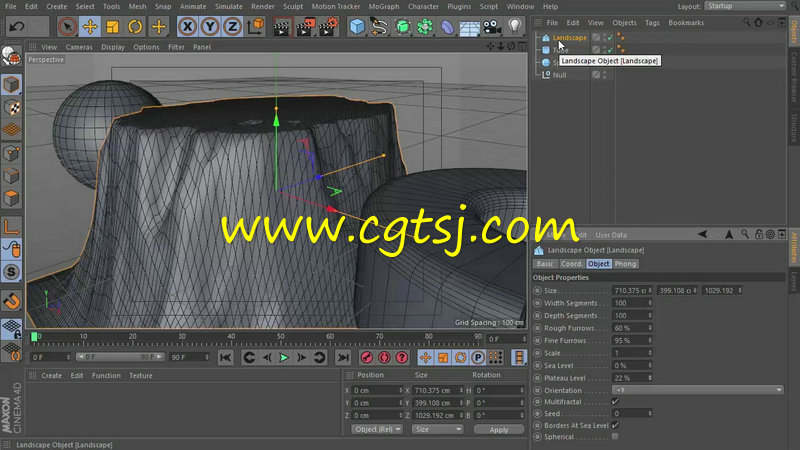Click attribute manager back arrow
The image size is (800, 450).
point(703,234)
